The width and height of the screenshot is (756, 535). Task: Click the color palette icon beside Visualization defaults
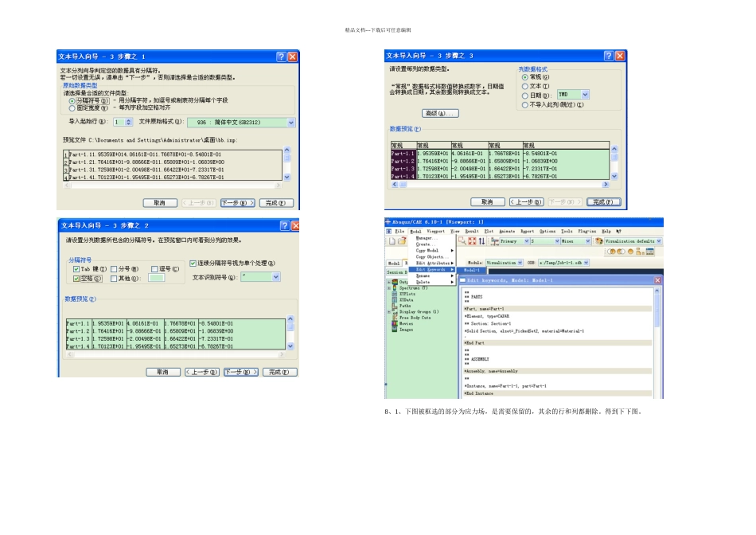click(598, 241)
